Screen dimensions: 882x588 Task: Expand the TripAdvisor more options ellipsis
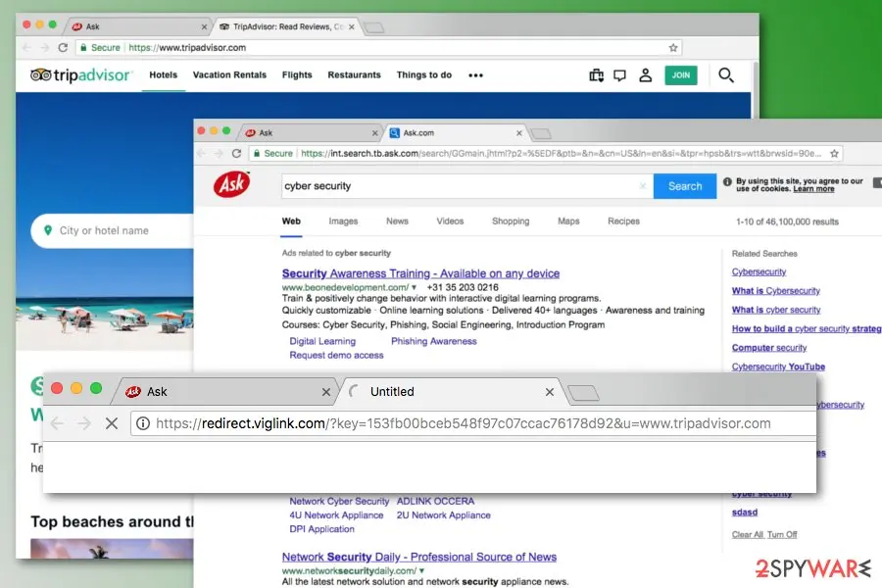(x=475, y=75)
